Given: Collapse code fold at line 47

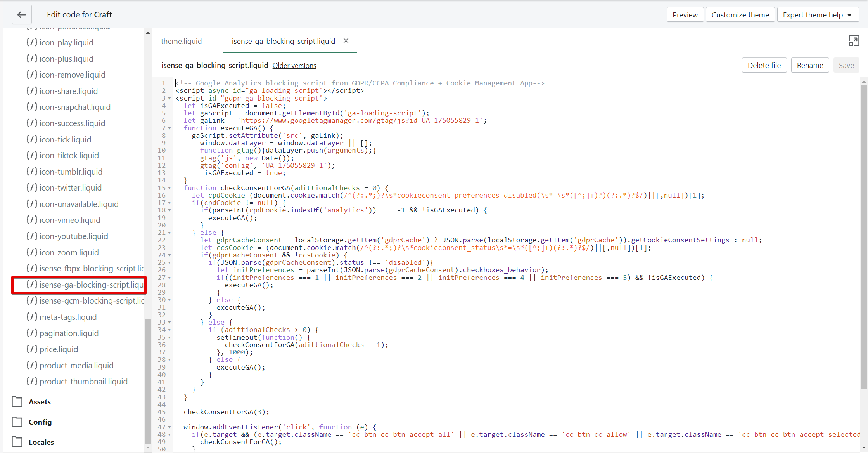Looking at the screenshot, I should coord(169,427).
